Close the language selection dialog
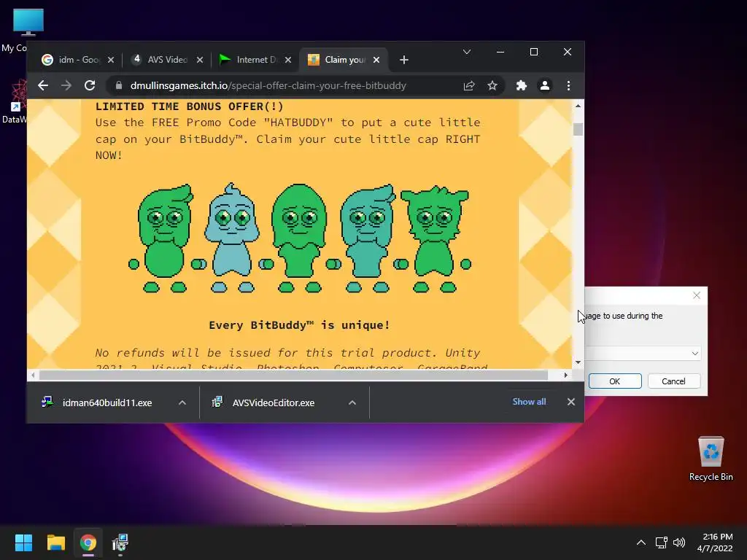This screenshot has width=747, height=560. click(697, 296)
